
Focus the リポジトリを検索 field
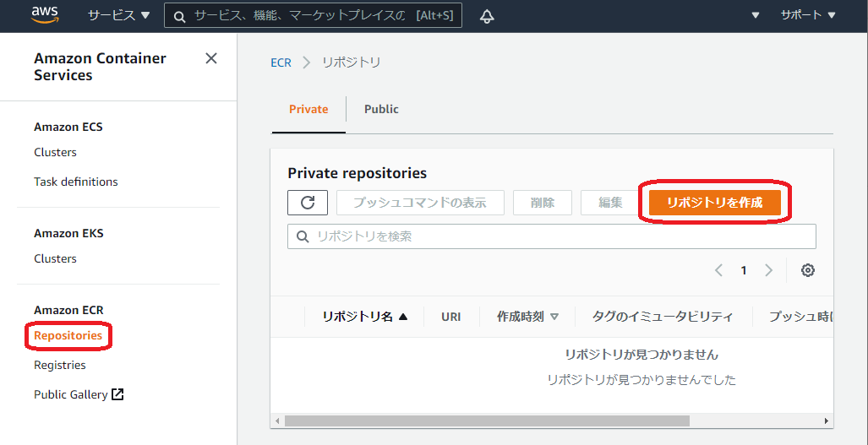tap(551, 236)
